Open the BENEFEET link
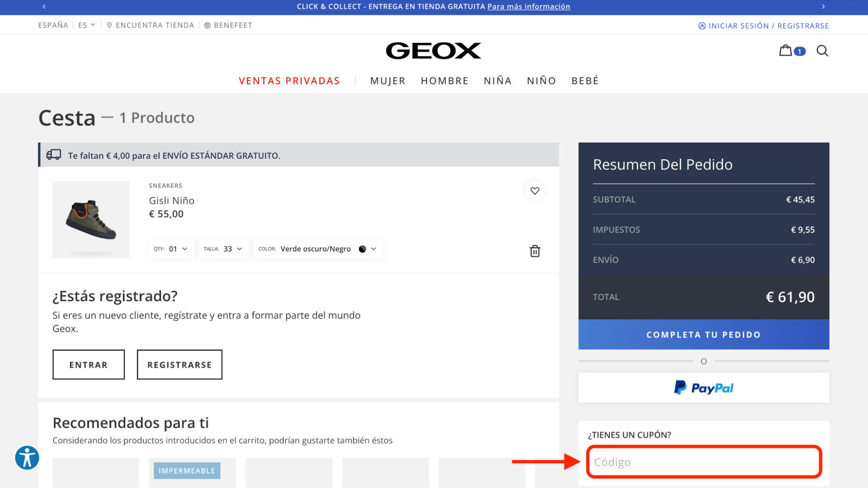Viewport: 868px width, 488px height. [228, 25]
